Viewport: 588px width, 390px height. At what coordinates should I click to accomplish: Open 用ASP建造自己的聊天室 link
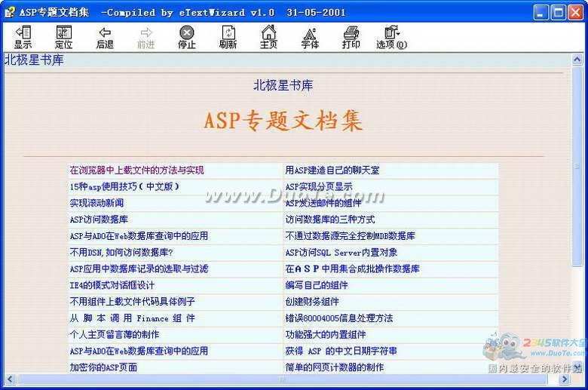332,170
